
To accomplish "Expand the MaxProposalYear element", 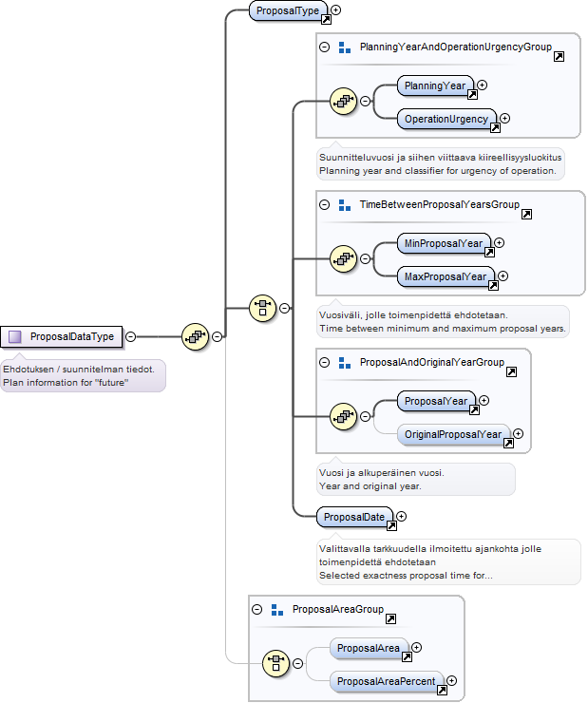I will (503, 275).
